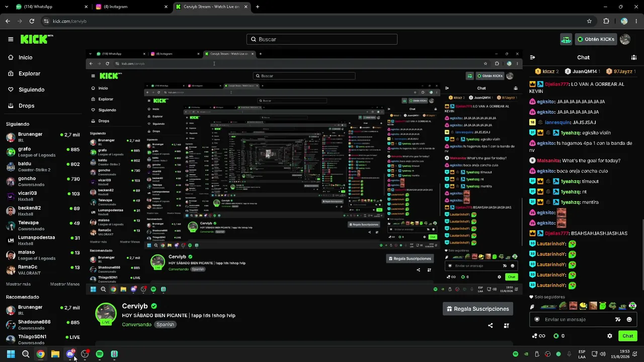Click the Regala Suscripciones button under the stream

[478, 309]
